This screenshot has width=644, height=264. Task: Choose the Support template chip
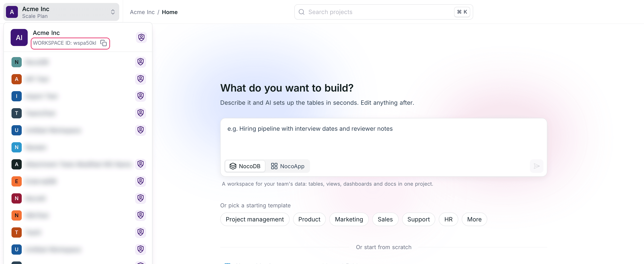click(418, 219)
